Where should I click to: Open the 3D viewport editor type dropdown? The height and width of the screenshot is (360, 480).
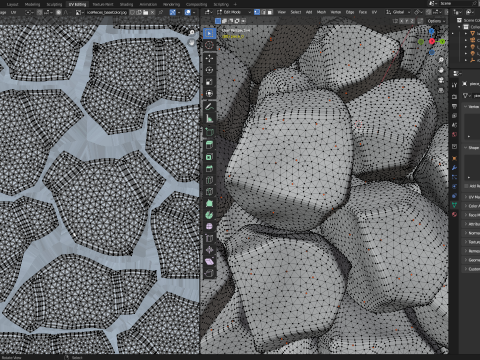tap(209, 12)
